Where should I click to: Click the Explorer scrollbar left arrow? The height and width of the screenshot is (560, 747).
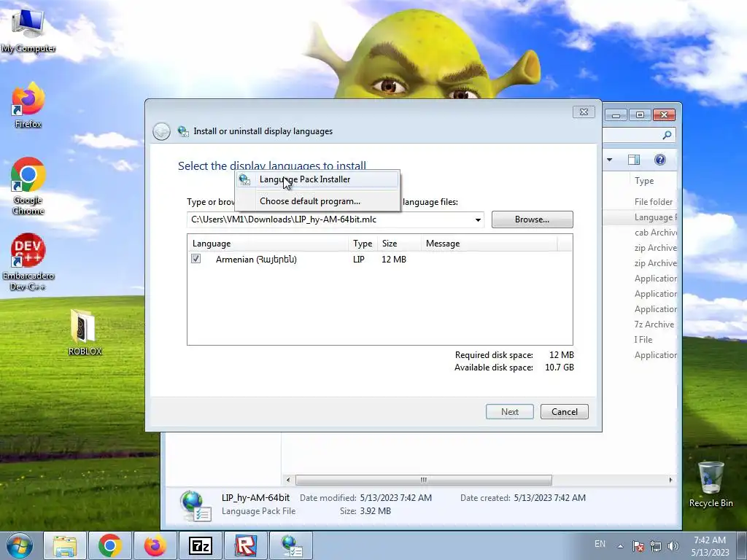click(287, 480)
